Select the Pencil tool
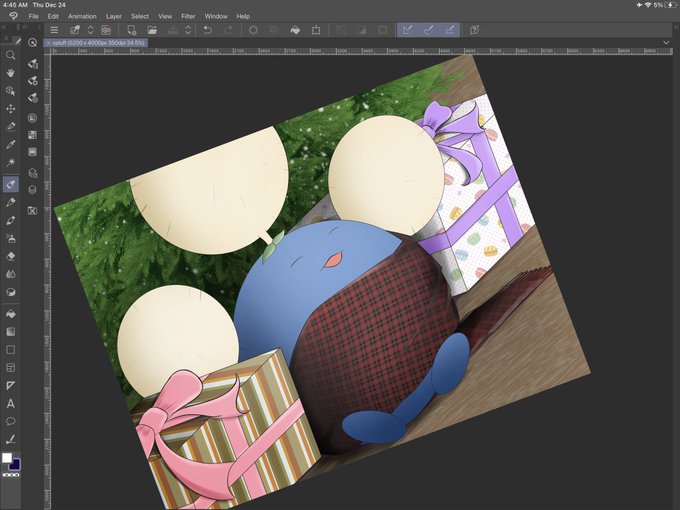680x510 pixels. (11, 202)
